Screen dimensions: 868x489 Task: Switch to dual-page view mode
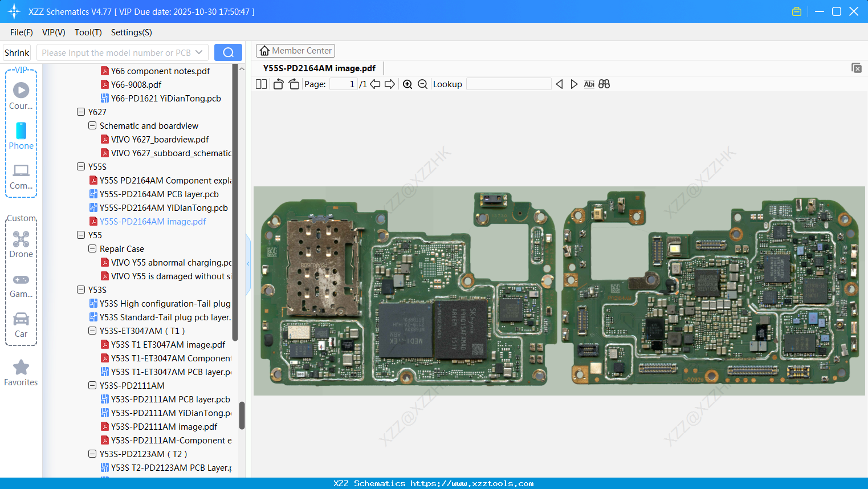[x=260, y=84]
